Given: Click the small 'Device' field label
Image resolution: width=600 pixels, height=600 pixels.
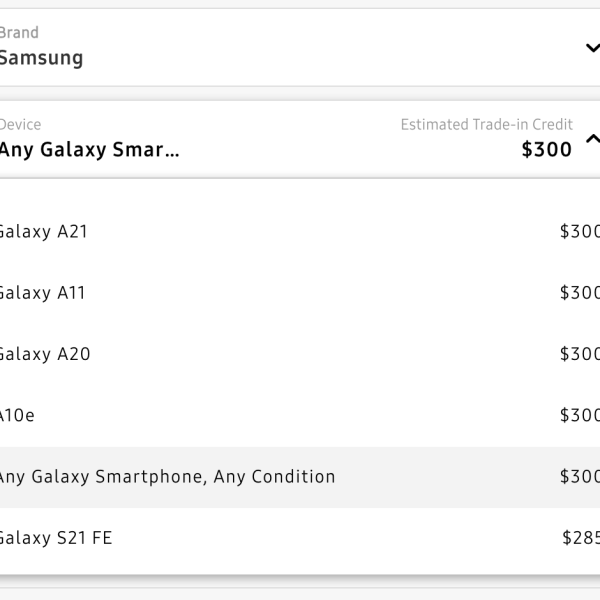Looking at the screenshot, I should [x=21, y=125].
